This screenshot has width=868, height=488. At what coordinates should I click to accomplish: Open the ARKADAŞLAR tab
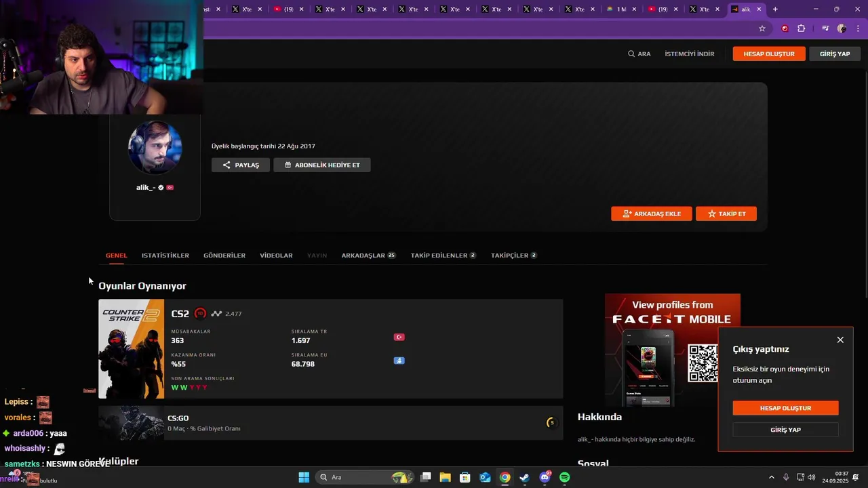[368, 256]
